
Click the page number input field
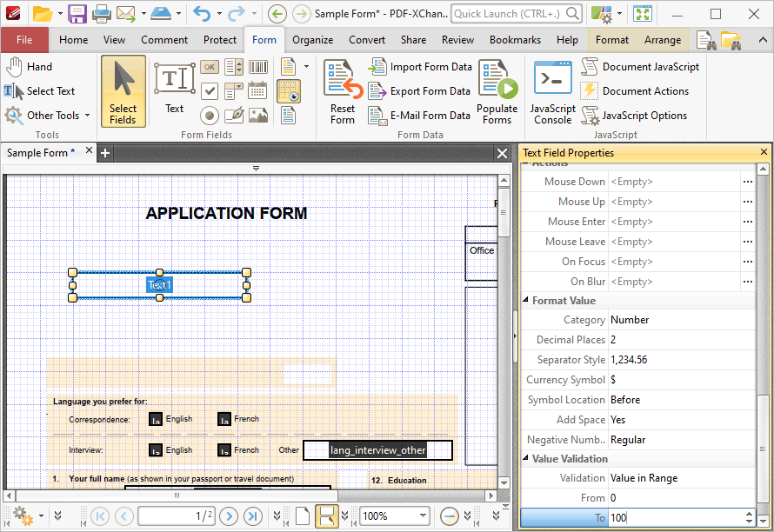[x=177, y=516]
